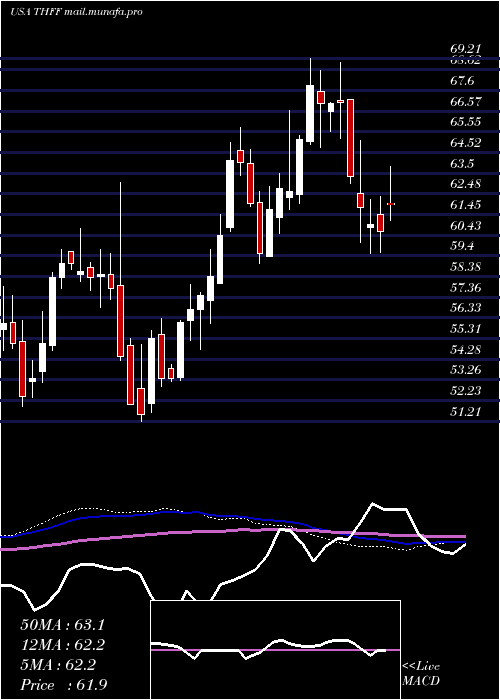Image resolution: width=500 pixels, height=700 pixels.
Task: Select the 66.57 price axis label
Action: coord(465,101)
